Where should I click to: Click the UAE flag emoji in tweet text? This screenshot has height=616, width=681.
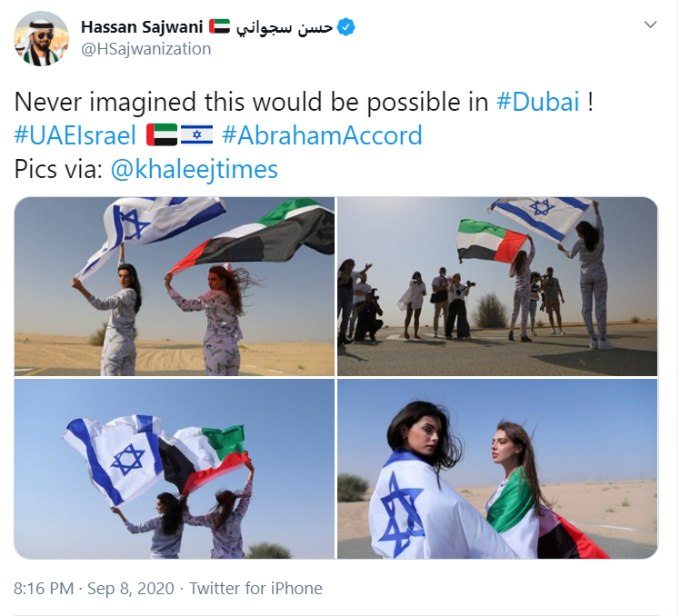click(x=162, y=134)
